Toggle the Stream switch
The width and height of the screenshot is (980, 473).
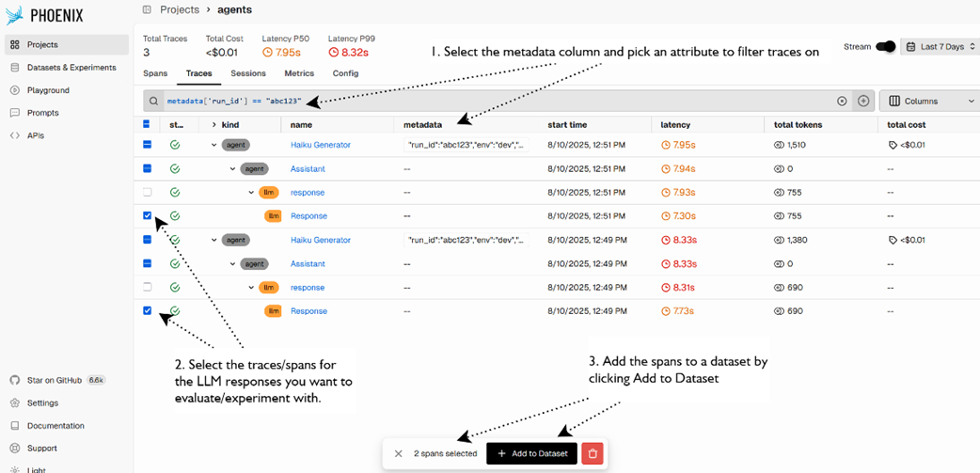pos(884,46)
